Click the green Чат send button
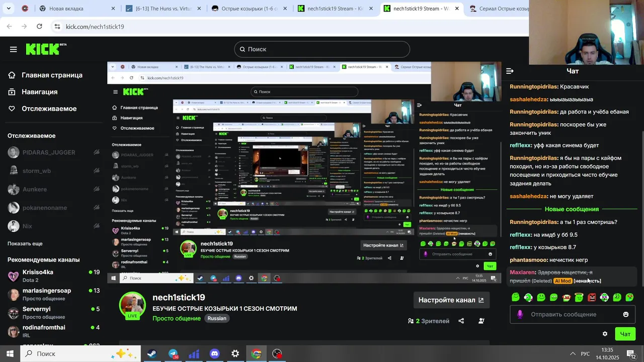Screen dimensions: 644x362 pyautogui.click(x=625, y=334)
